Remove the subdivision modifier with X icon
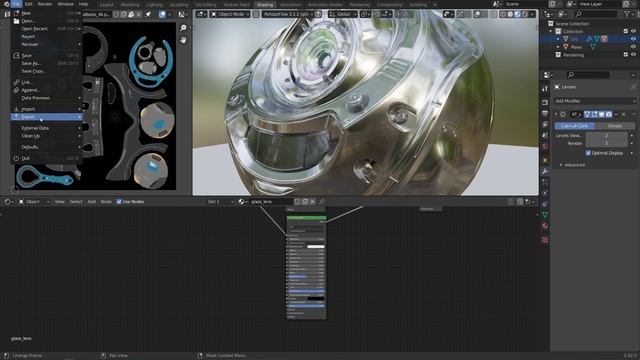 (x=623, y=115)
